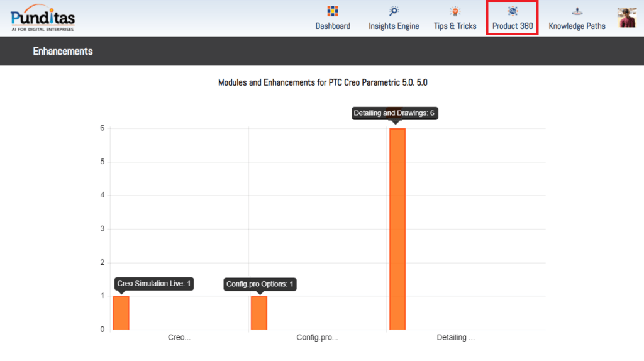Select the Detailing and Drawings bar
Screen dimensions: 644x361
[x=397, y=229]
